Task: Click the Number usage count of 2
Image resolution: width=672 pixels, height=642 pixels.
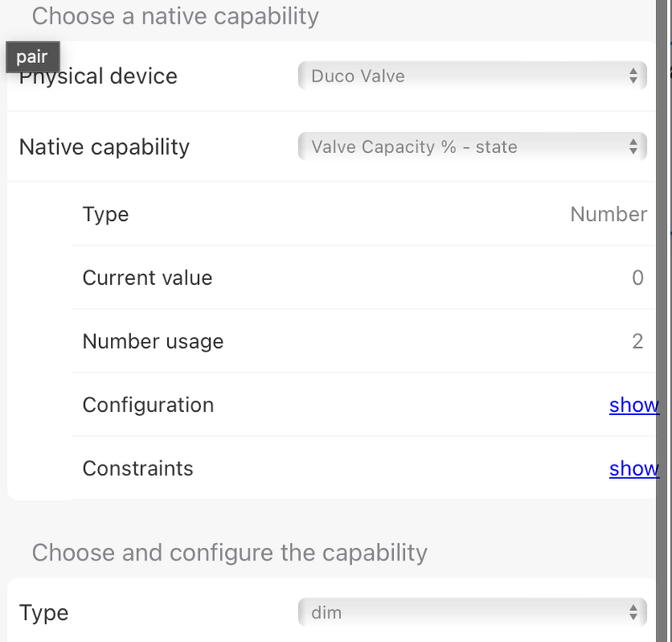Action: 638,341
